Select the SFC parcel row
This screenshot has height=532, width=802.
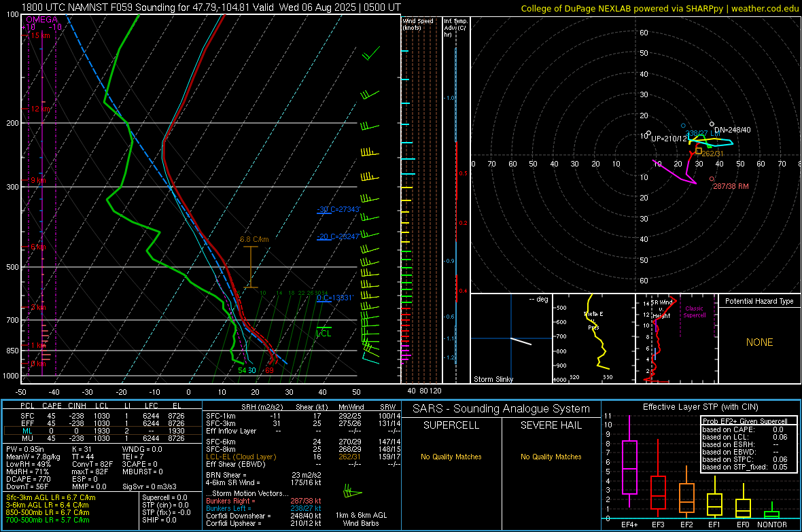point(103,416)
